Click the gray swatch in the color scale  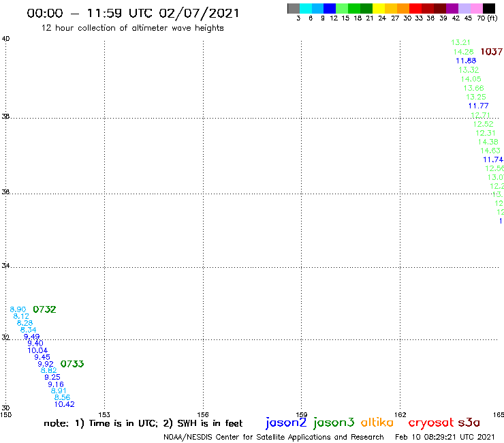[x=294, y=8]
